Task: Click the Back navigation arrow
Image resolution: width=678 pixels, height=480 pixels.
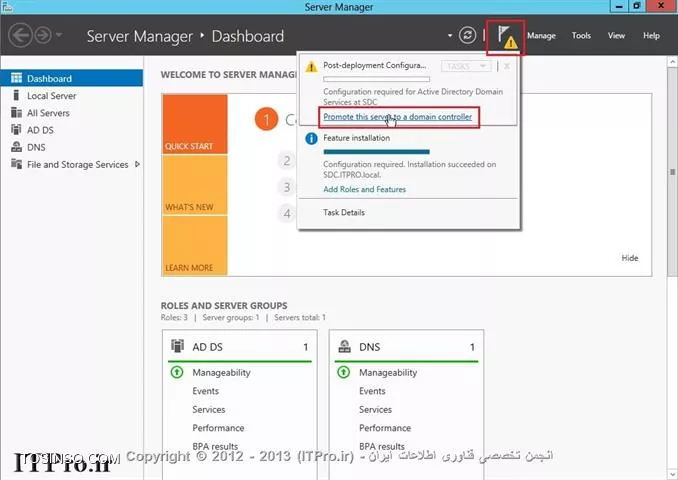Action: [x=21, y=35]
